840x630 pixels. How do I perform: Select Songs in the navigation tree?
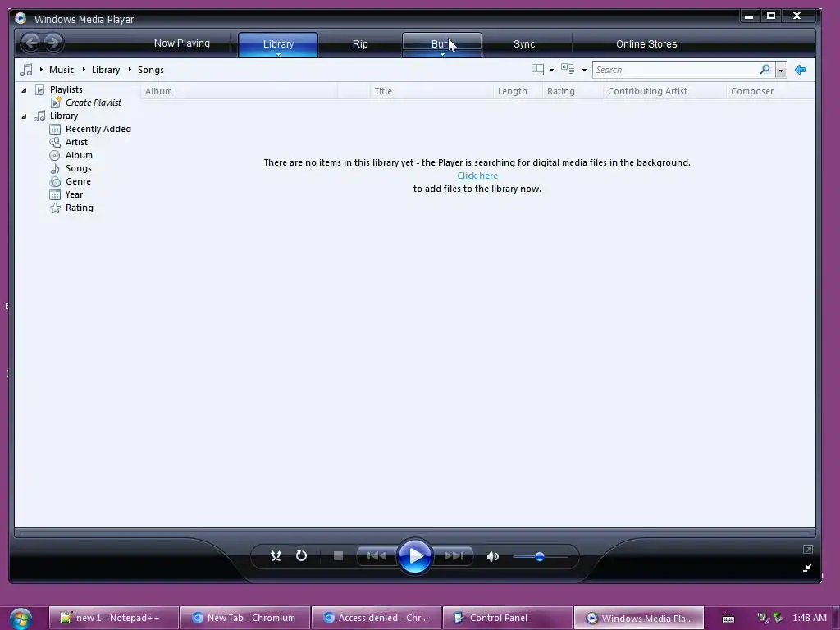point(78,168)
